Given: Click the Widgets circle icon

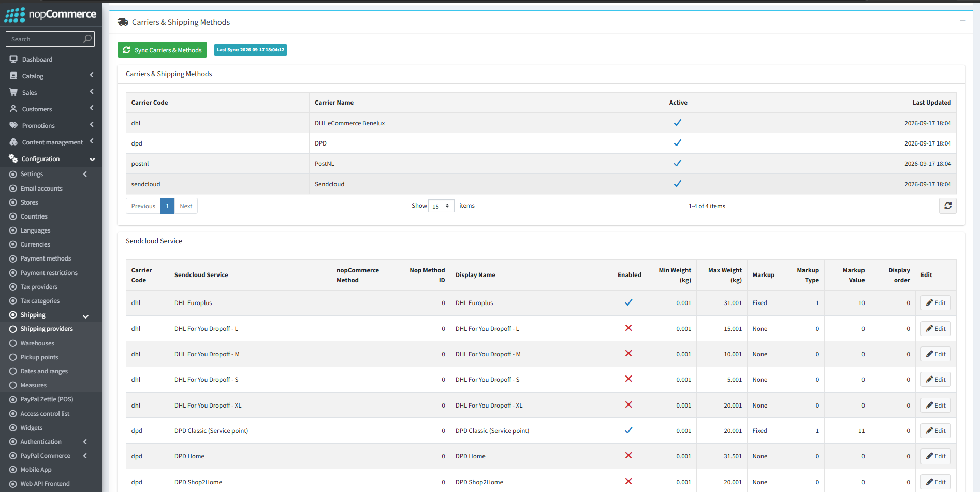Looking at the screenshot, I should (13, 428).
